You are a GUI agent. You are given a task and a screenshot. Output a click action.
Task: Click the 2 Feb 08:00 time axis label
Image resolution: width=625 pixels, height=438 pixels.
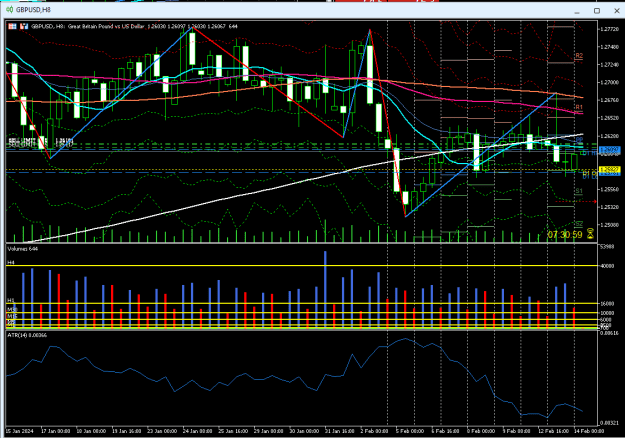[374, 431]
